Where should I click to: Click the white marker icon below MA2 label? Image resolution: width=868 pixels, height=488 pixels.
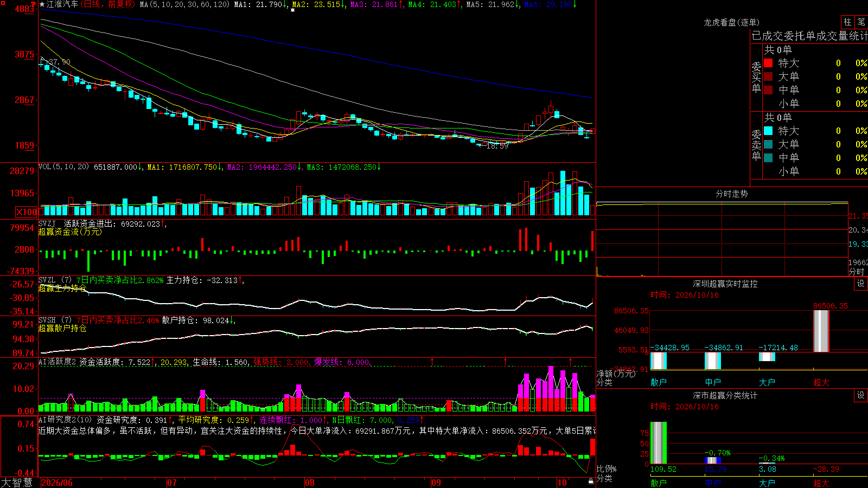coord(293,10)
